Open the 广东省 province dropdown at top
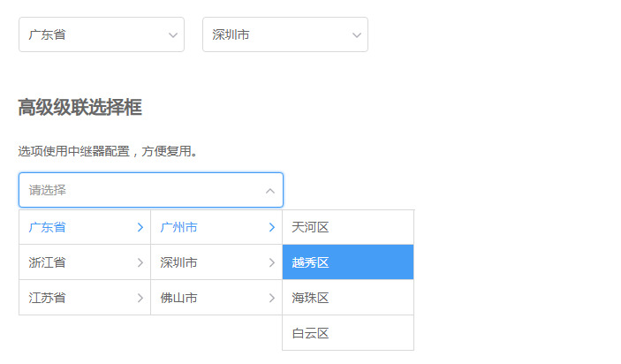This screenshot has width=621, height=364. [102, 34]
